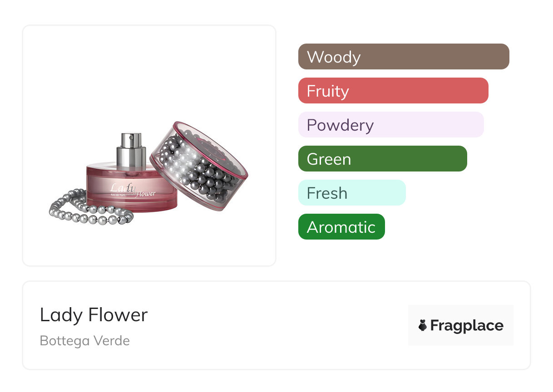
Task: Click the word Woody in top bar
Action: [x=334, y=57]
